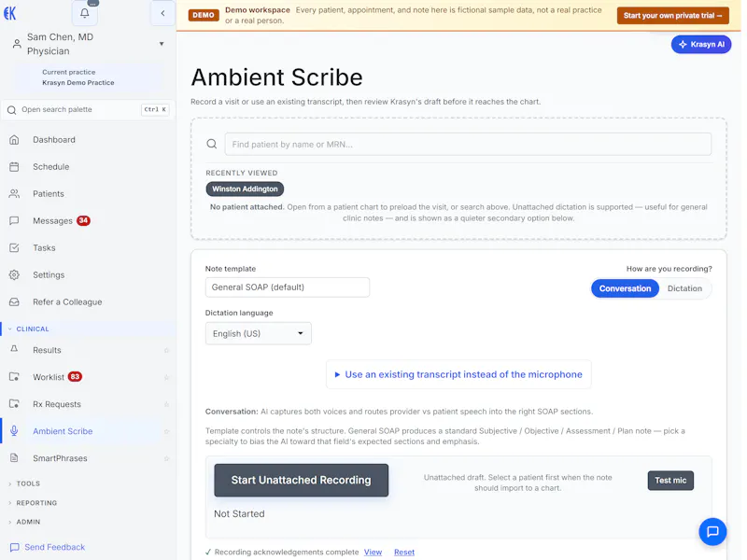Open the Results page
The width and height of the screenshot is (747, 560).
click(48, 351)
